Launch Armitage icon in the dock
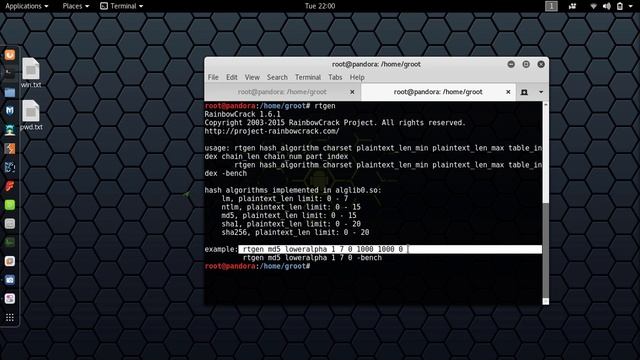The width and height of the screenshot is (640, 360). click(x=10, y=130)
